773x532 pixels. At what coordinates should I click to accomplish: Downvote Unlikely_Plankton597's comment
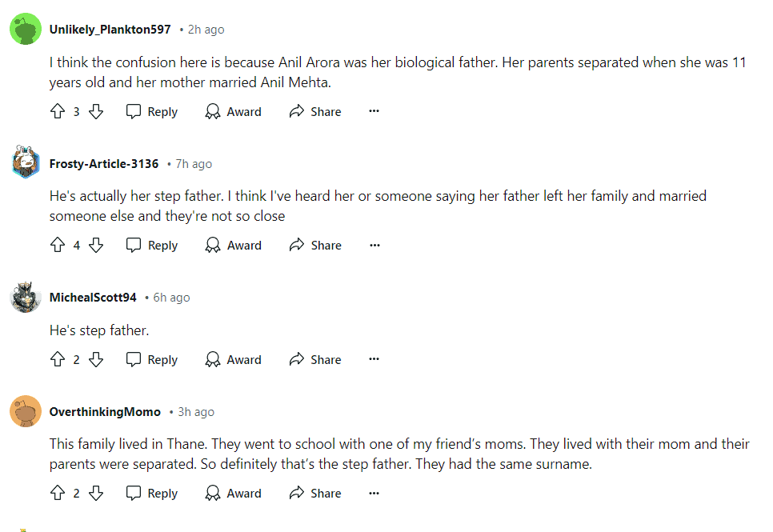[96, 111]
